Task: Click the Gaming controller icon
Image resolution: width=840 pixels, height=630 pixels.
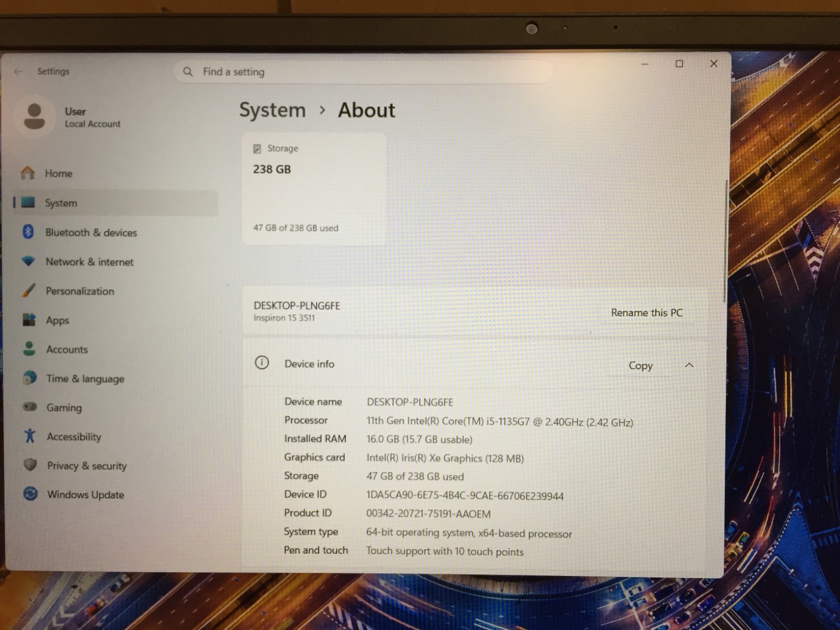Action: pos(30,407)
